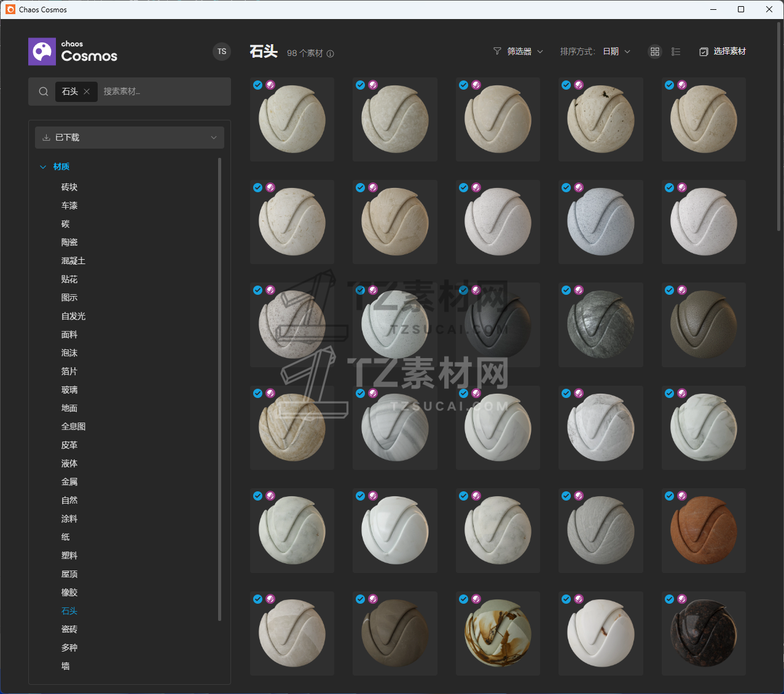
Task: Select the 瓷砖 category
Action: [69, 630]
